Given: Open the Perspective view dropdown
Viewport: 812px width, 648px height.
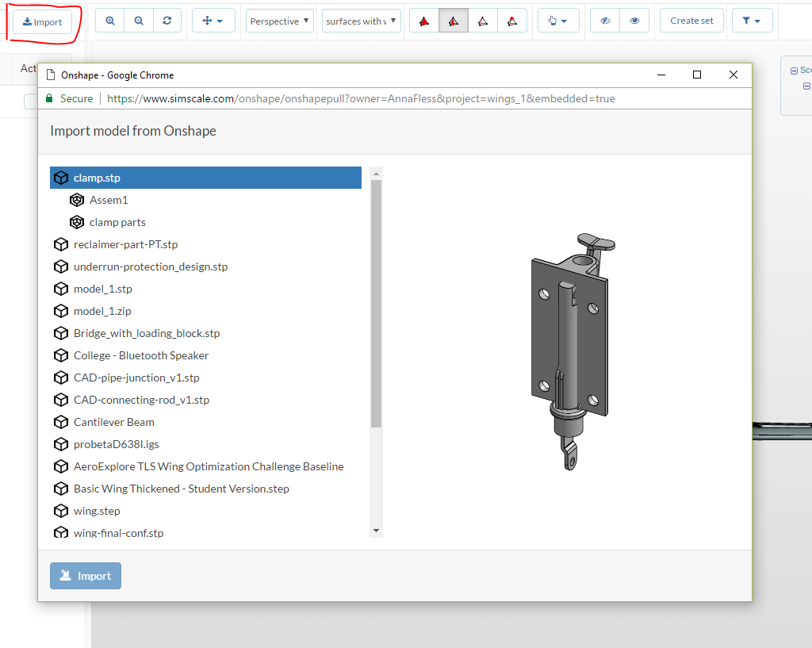Looking at the screenshot, I should pyautogui.click(x=280, y=21).
